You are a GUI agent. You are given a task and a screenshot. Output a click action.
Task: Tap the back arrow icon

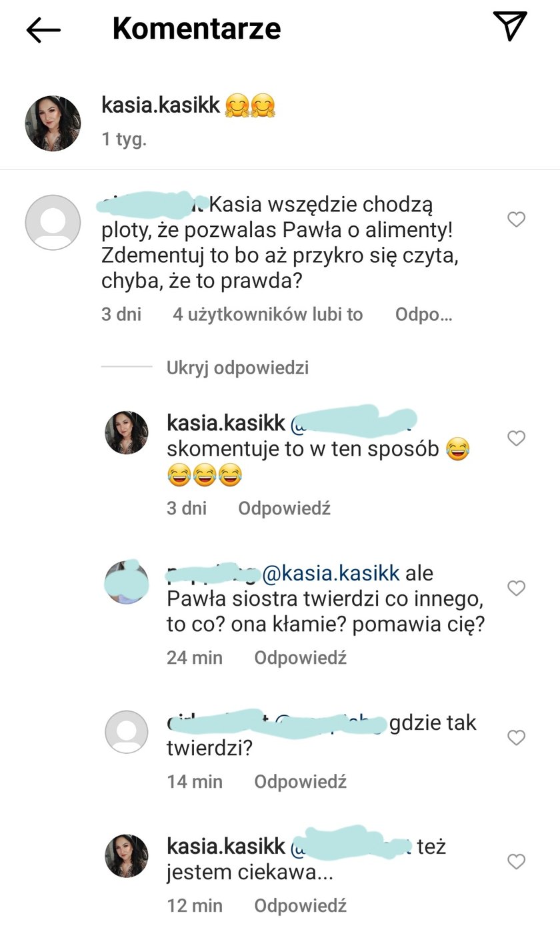(43, 29)
